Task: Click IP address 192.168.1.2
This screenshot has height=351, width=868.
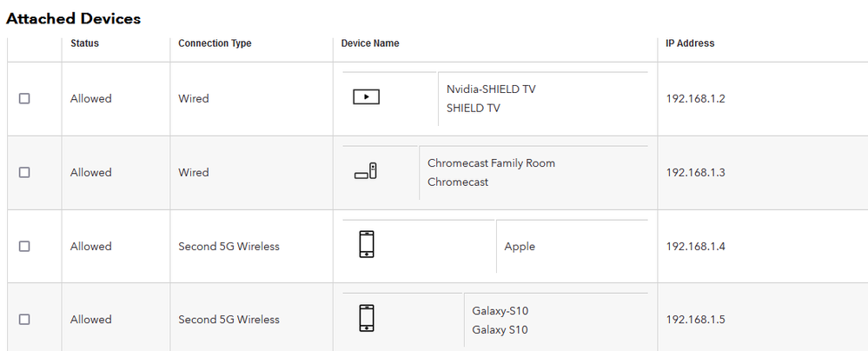Action: 695,99
